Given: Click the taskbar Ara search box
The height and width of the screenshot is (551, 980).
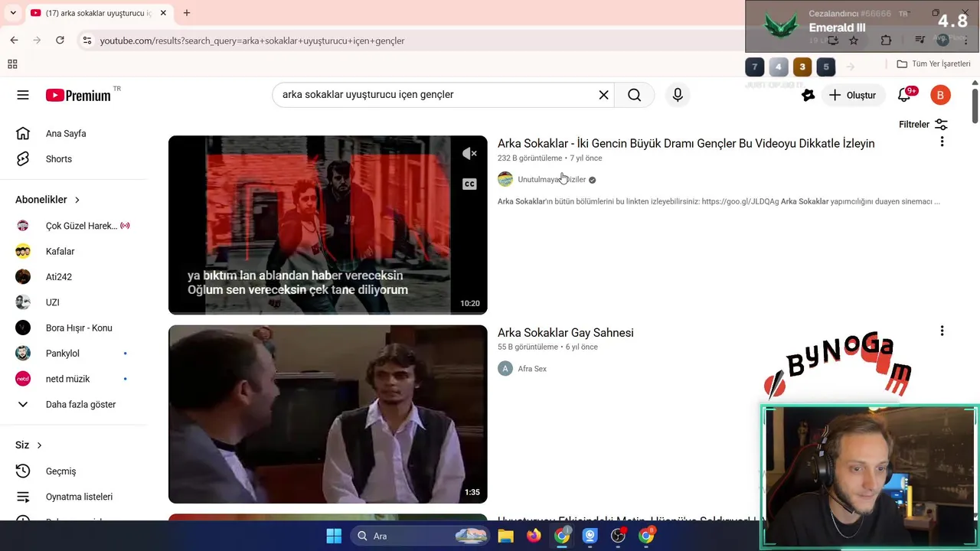Looking at the screenshot, I should 420,536.
